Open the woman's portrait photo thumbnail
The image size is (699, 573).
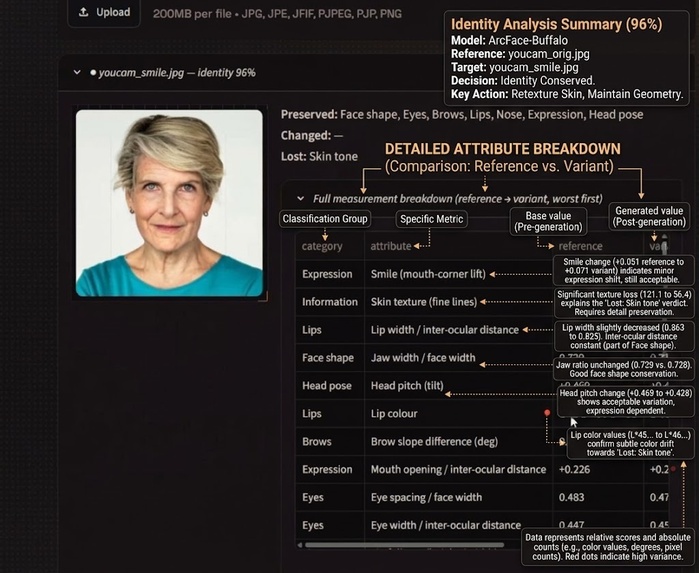[169, 203]
